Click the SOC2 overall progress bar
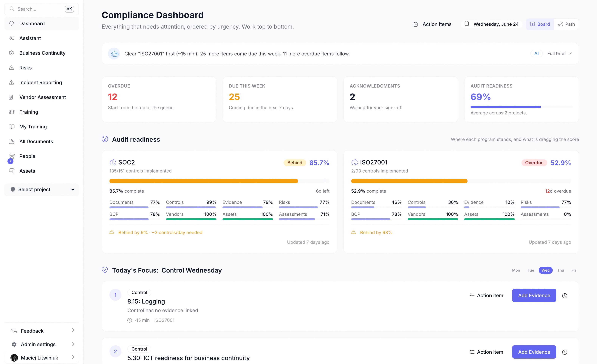This screenshot has width=597, height=364. point(219,181)
